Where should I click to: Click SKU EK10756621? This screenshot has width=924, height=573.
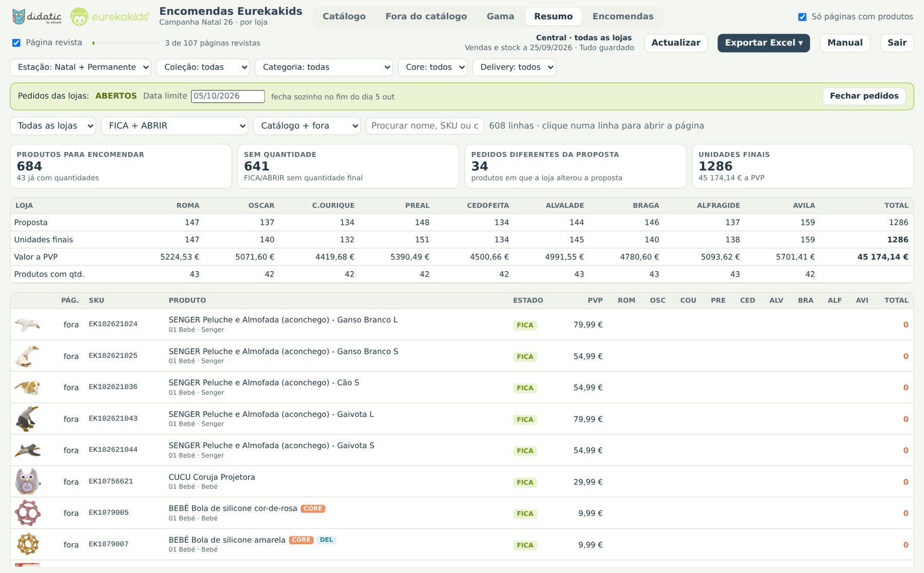pyautogui.click(x=111, y=481)
